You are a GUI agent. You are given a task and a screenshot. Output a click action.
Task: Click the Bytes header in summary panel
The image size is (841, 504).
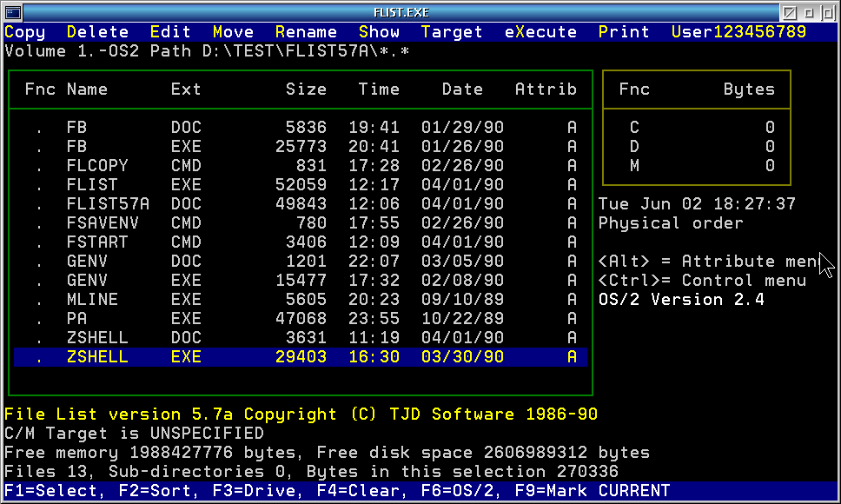click(x=749, y=89)
